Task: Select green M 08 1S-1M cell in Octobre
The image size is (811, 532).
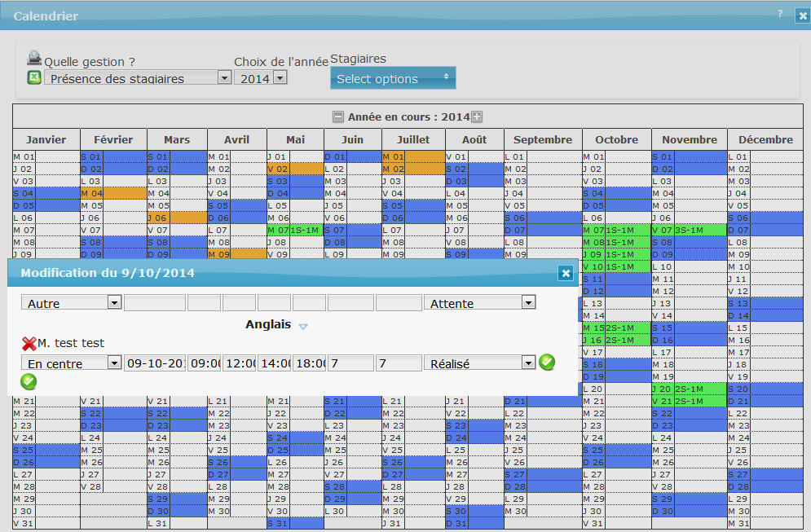Action: tap(616, 242)
